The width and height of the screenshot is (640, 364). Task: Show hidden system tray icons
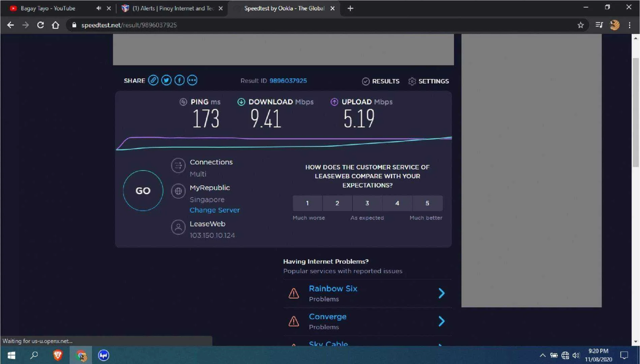coord(543,355)
